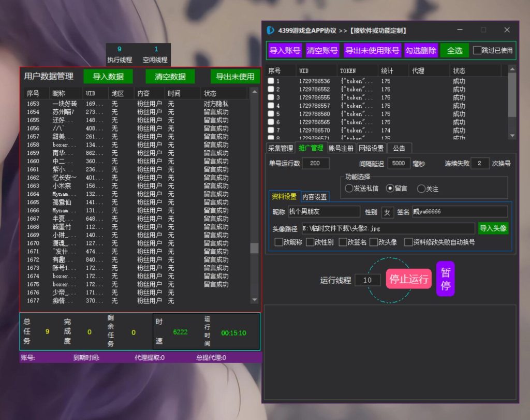Open the 网络设置 tab
530x420 pixels.
[371, 148]
